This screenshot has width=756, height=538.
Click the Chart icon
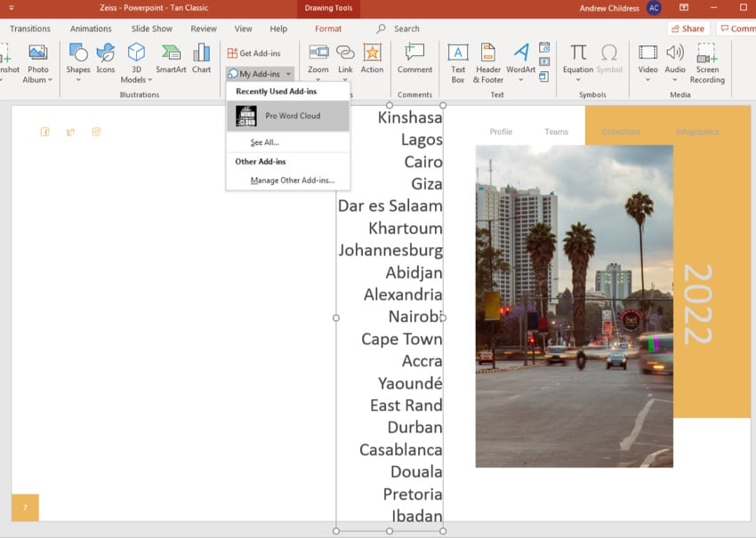click(202, 58)
